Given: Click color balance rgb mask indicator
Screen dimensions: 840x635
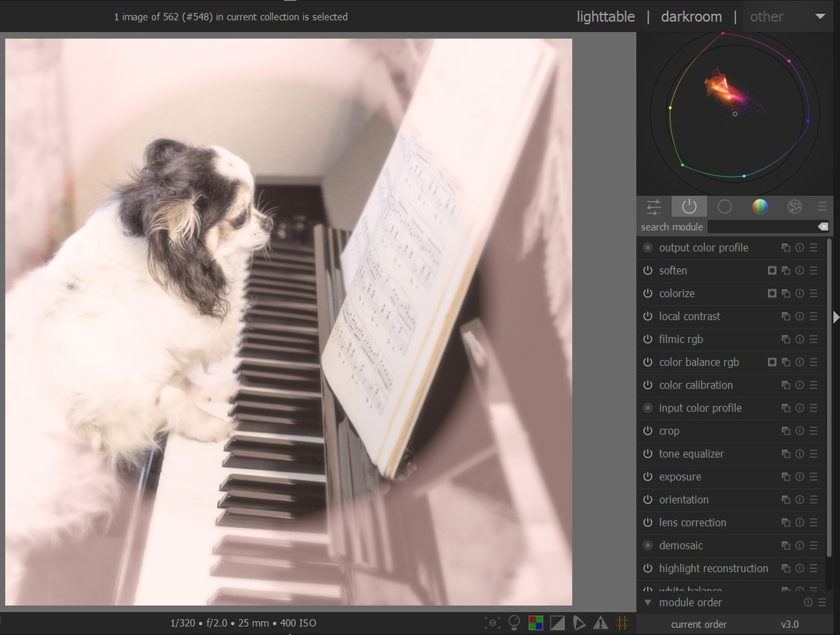Looking at the screenshot, I should pyautogui.click(x=772, y=362).
